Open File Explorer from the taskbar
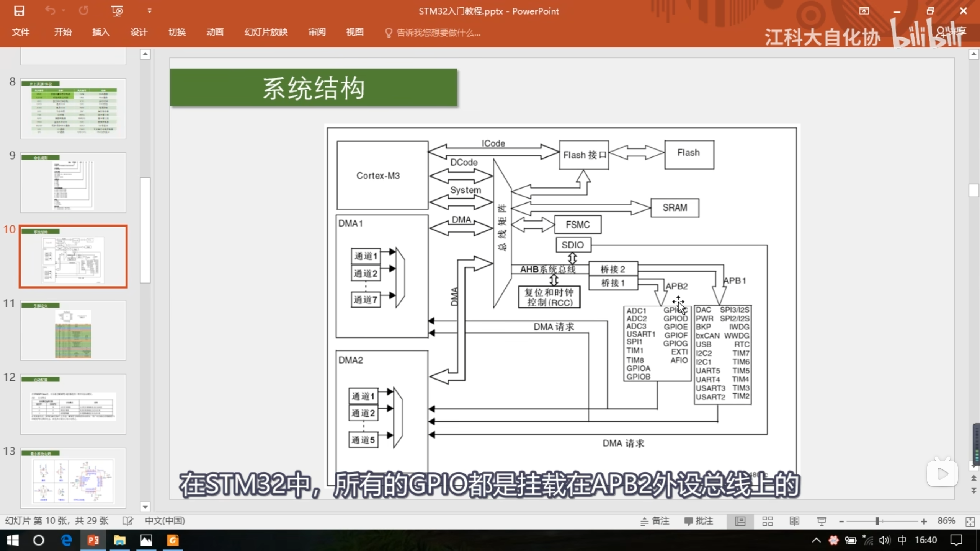Image resolution: width=980 pixels, height=551 pixels. 119,540
